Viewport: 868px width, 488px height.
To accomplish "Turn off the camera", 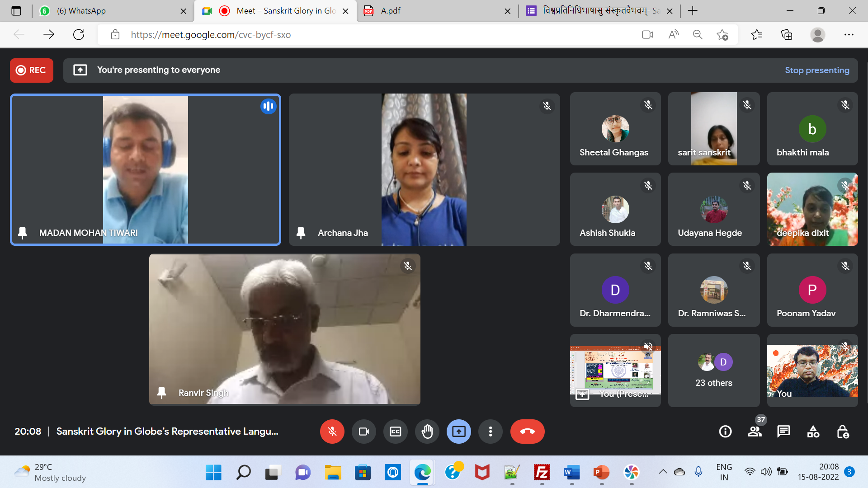I will [364, 432].
